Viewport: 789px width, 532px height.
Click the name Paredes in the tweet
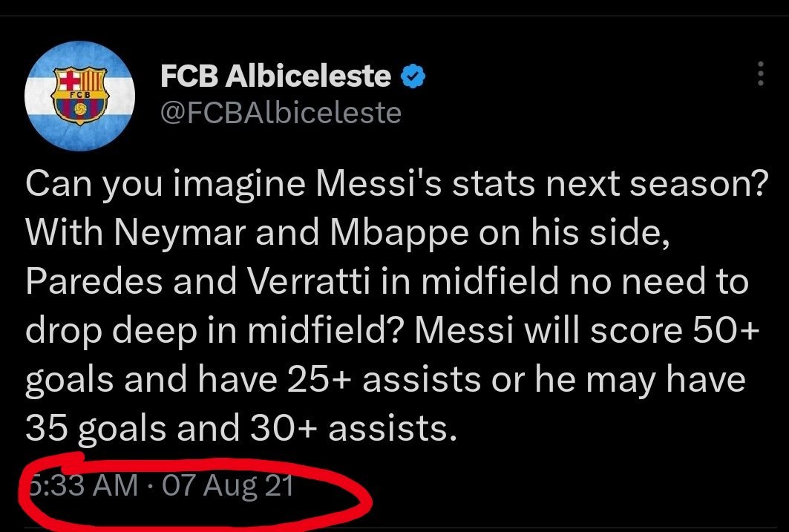94,281
